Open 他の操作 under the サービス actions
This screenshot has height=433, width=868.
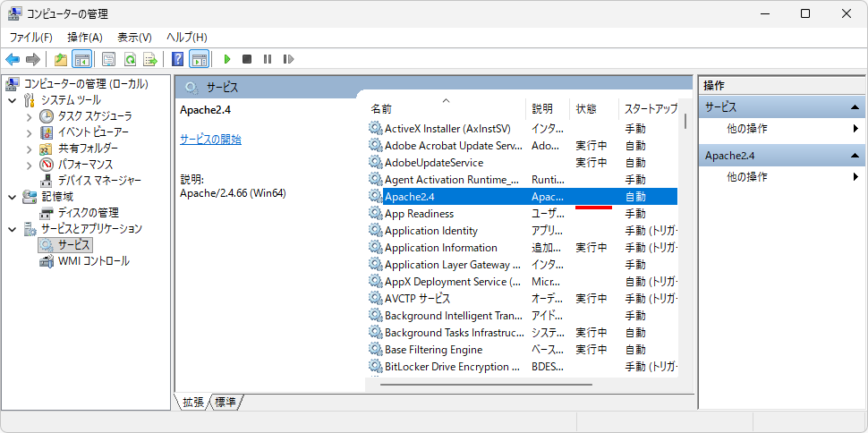(x=782, y=129)
